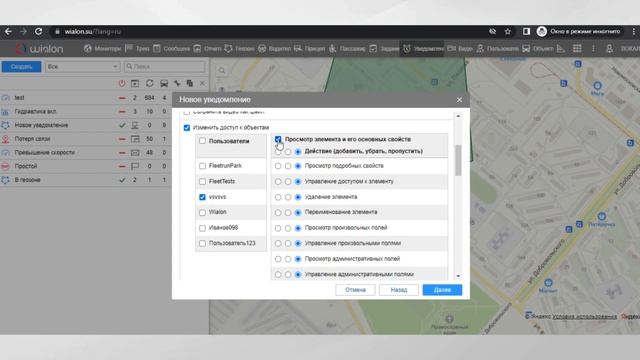Switch to the Треки tab
640x360 pixels.
click(137, 49)
